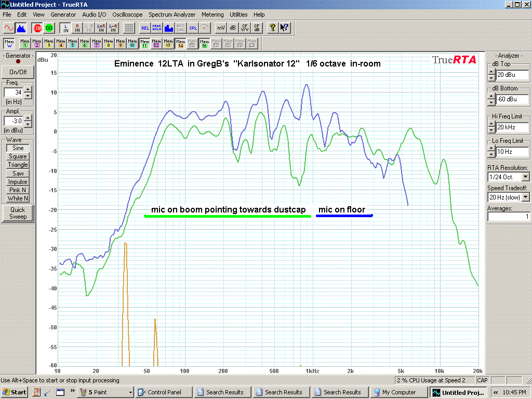Select Square waveform
532x399 pixels.
(x=18, y=156)
